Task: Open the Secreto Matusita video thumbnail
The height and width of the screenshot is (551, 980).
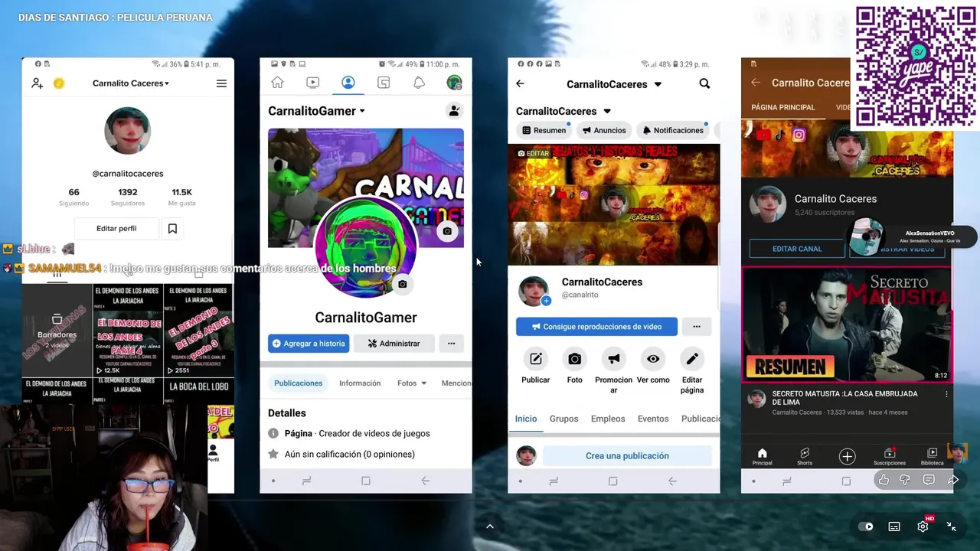Action: pos(847,324)
